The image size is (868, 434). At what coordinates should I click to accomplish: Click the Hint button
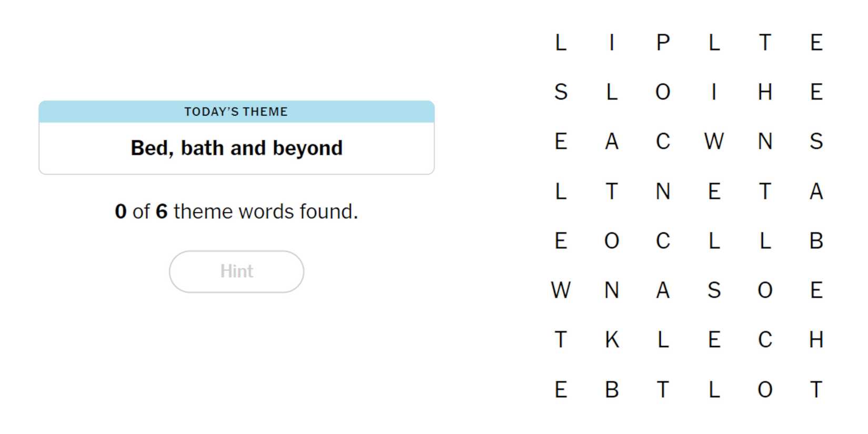236,271
